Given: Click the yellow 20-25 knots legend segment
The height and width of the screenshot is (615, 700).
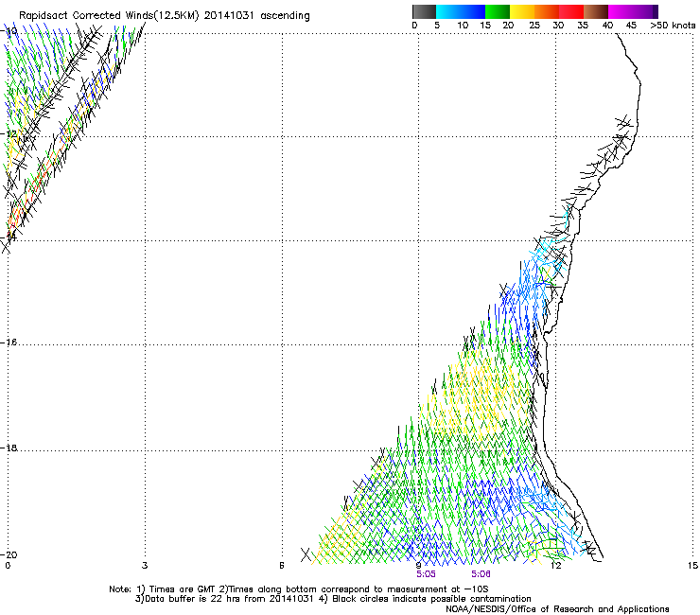Looking at the screenshot, I should (522, 11).
